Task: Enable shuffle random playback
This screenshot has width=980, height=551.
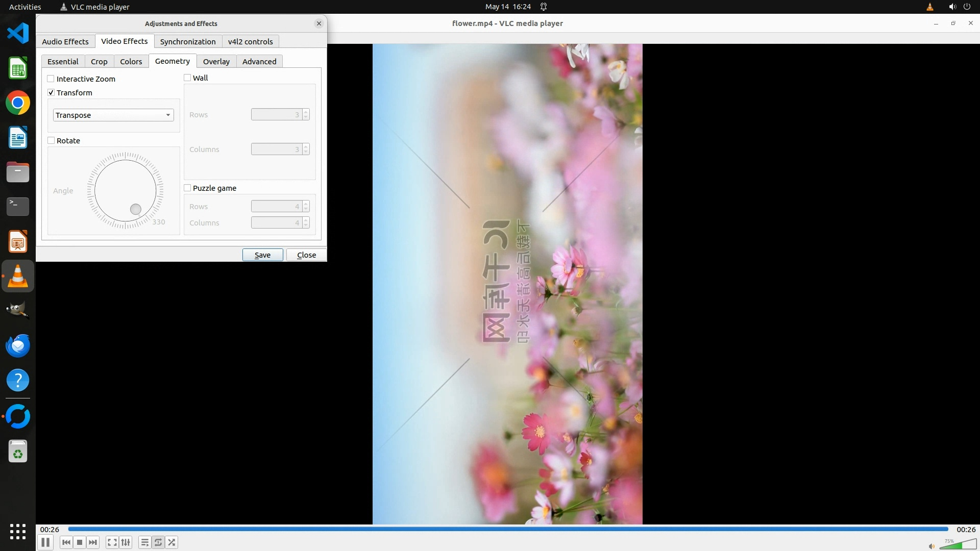Action: pyautogui.click(x=172, y=542)
